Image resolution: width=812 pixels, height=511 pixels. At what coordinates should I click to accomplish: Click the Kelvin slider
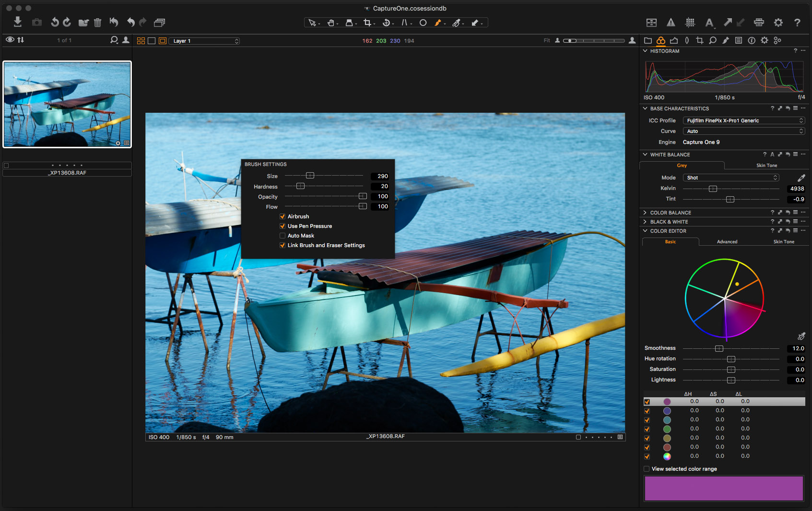click(x=731, y=189)
